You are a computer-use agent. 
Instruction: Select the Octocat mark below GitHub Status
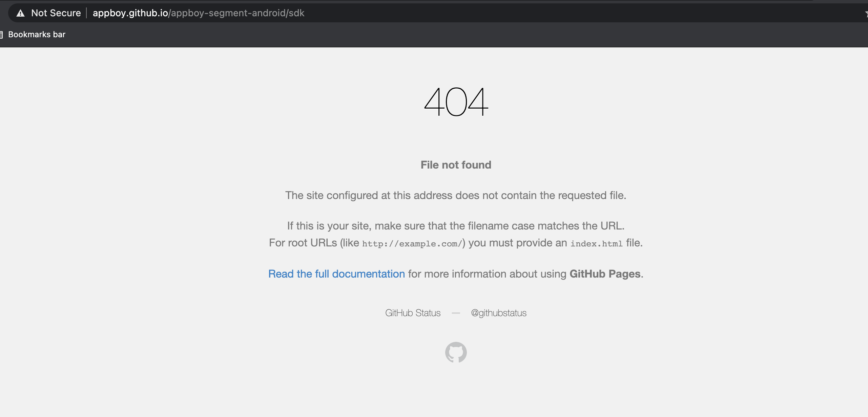pos(456,352)
